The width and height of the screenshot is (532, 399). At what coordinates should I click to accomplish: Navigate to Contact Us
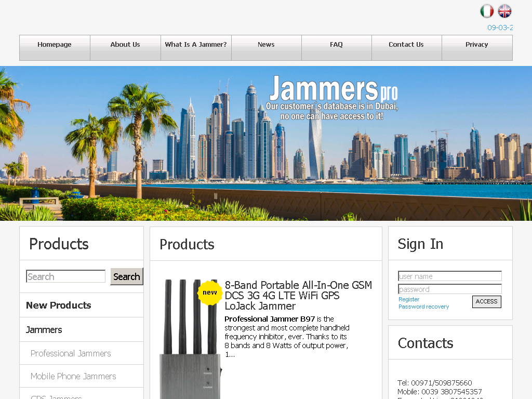coord(406,48)
